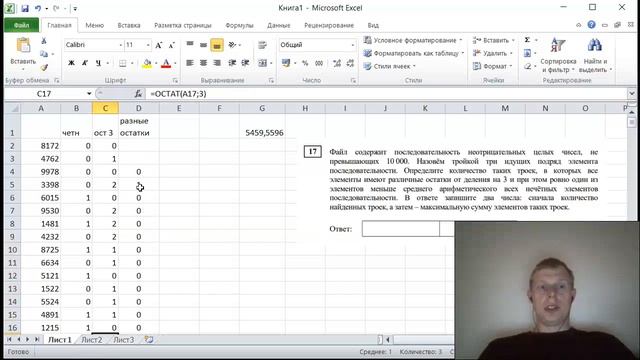Click the Merge and Center icon
Screen dimensions: 640x360
262,63
